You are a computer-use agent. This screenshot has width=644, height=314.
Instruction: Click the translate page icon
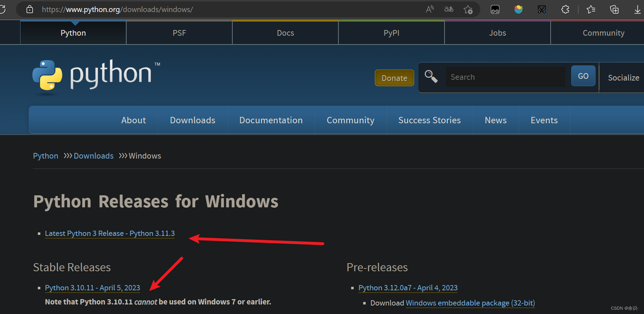pos(449,9)
